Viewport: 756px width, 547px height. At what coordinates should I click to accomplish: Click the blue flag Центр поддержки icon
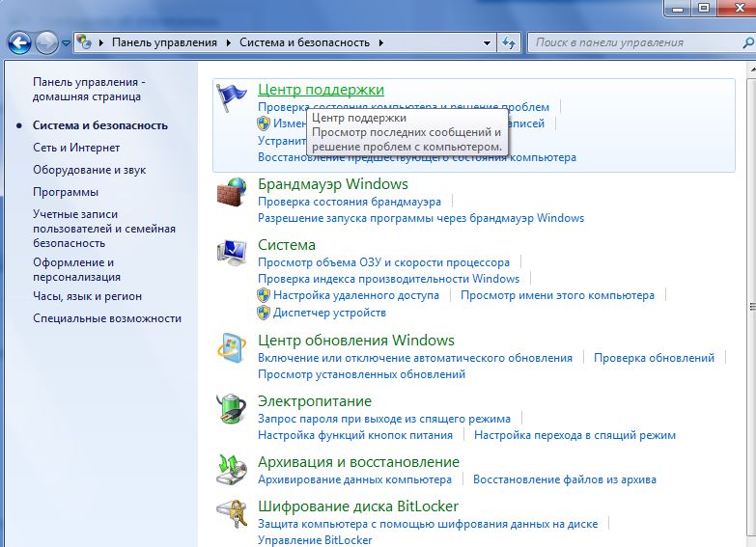click(x=232, y=97)
